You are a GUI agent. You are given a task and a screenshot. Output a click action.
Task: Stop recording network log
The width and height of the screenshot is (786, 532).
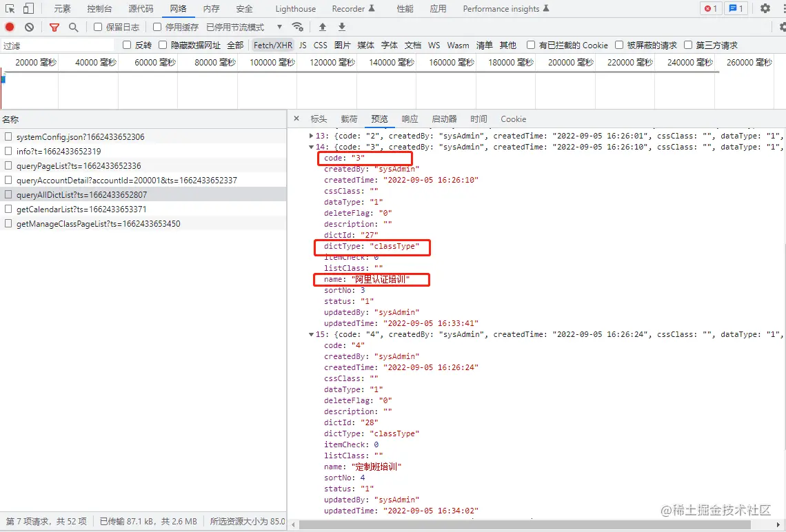[10, 27]
